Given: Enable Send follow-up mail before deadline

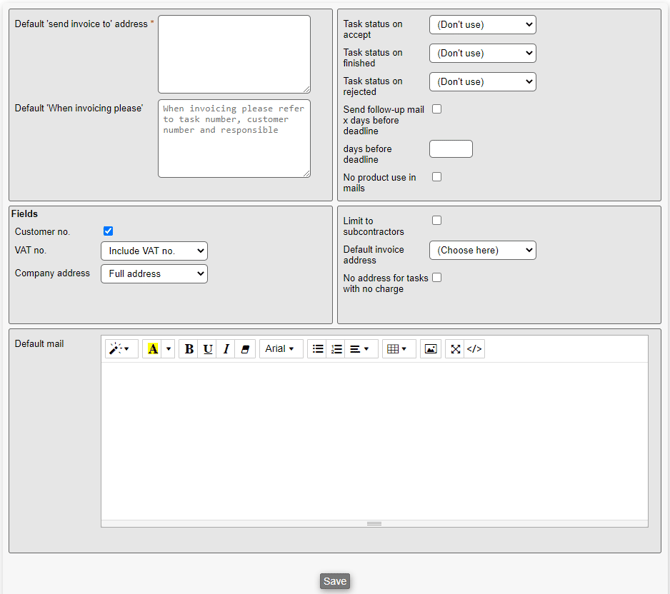Looking at the screenshot, I should [x=436, y=109].
